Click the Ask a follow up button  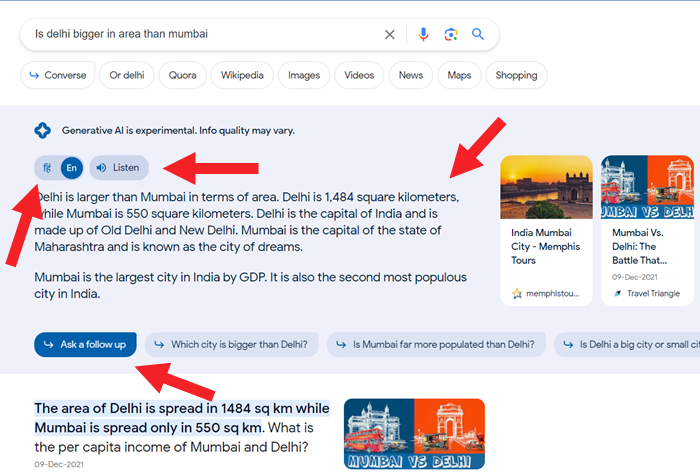[85, 344]
